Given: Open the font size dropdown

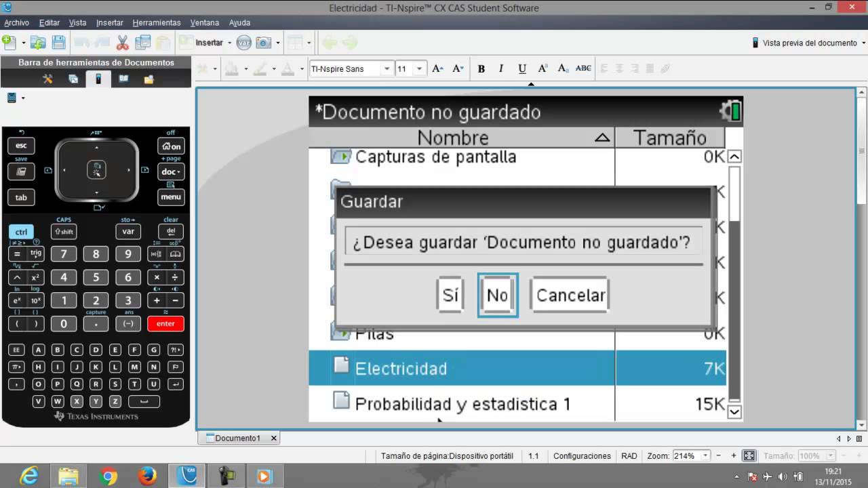Looking at the screenshot, I should pyautogui.click(x=419, y=69).
